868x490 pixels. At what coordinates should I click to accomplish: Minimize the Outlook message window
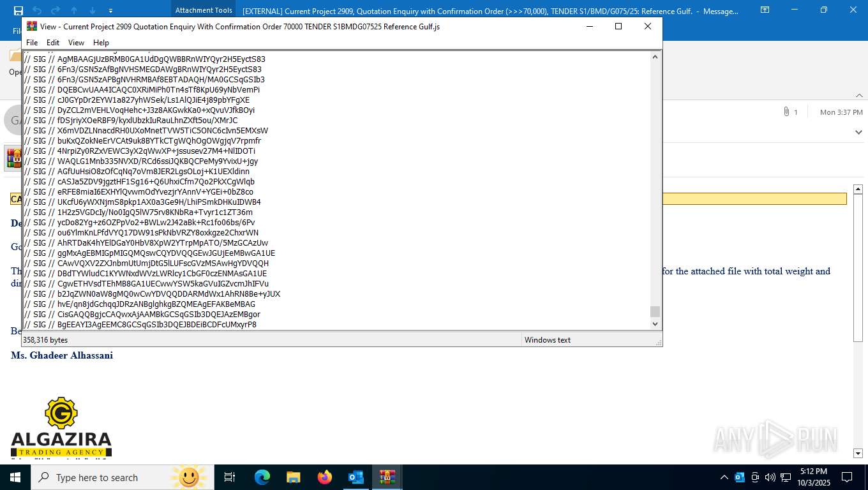[x=794, y=10]
